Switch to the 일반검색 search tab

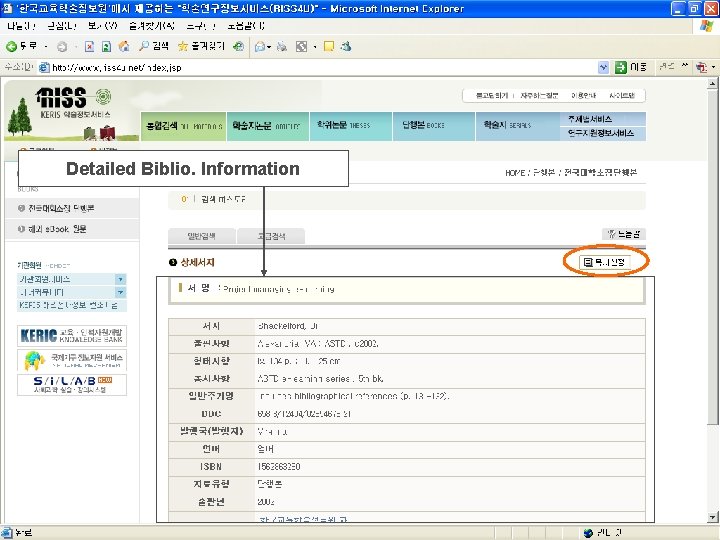click(x=202, y=236)
